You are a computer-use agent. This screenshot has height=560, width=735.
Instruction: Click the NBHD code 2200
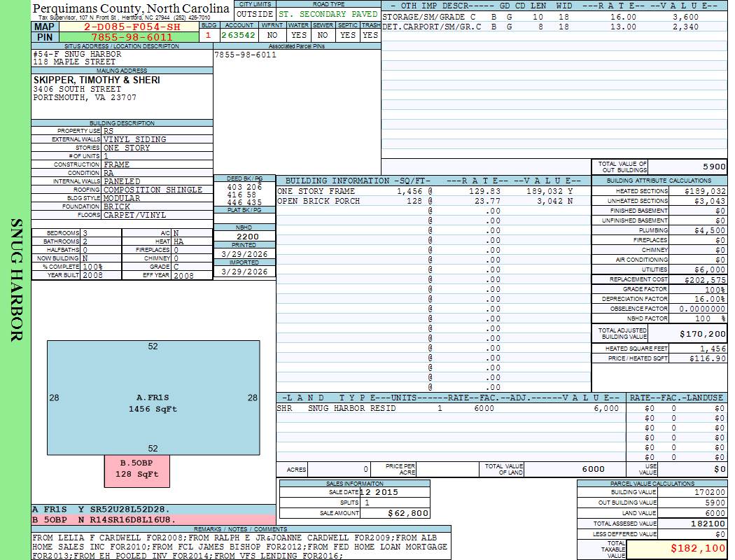[x=244, y=237]
